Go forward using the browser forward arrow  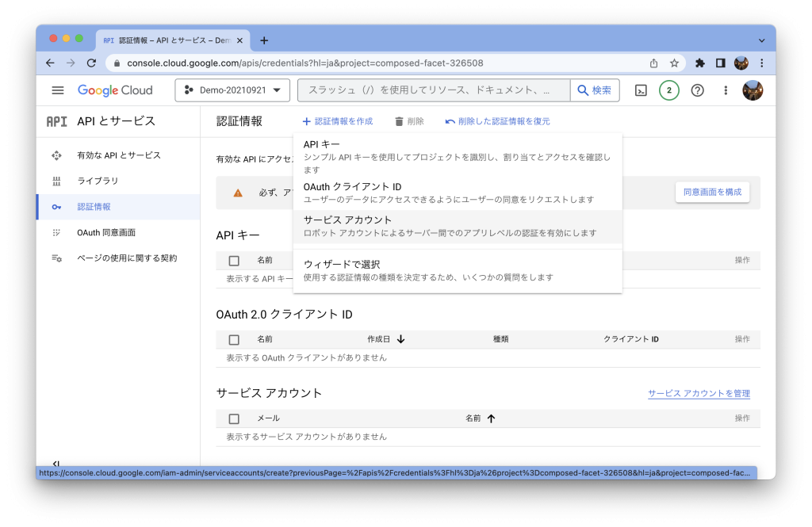71,63
